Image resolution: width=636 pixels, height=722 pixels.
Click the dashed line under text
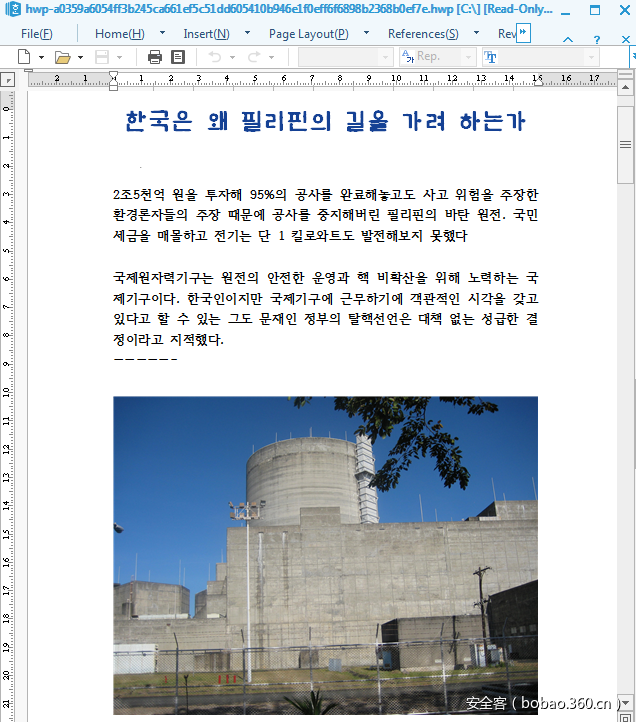(145, 359)
